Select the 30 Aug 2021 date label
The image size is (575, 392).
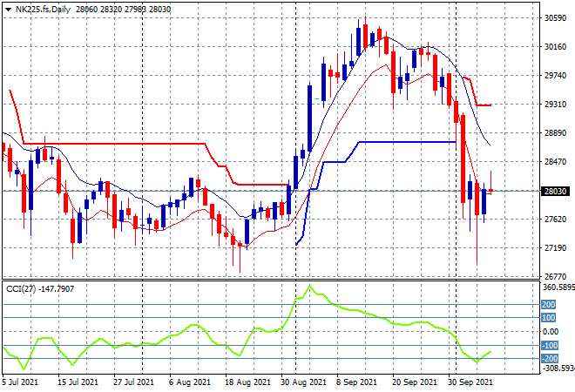pyautogui.click(x=304, y=382)
